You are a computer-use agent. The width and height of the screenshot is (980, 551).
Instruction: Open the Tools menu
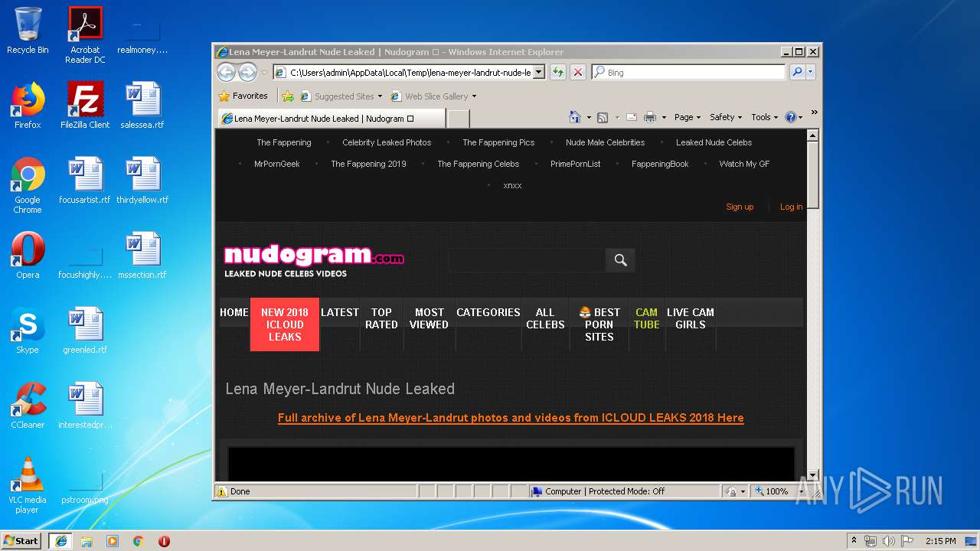764,117
